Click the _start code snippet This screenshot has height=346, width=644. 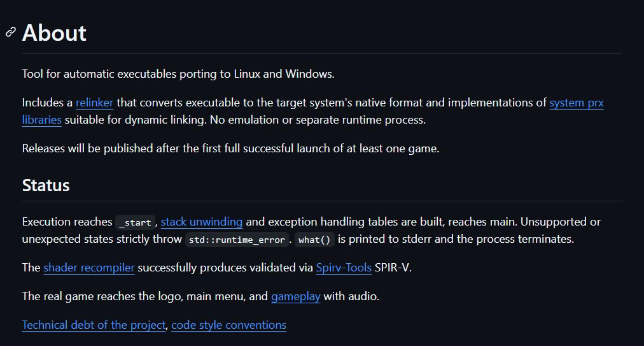click(x=135, y=222)
